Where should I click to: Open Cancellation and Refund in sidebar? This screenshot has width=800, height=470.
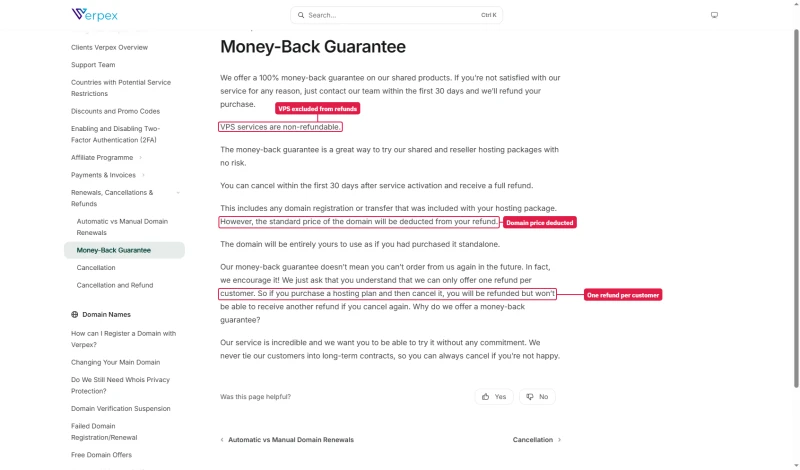point(115,285)
